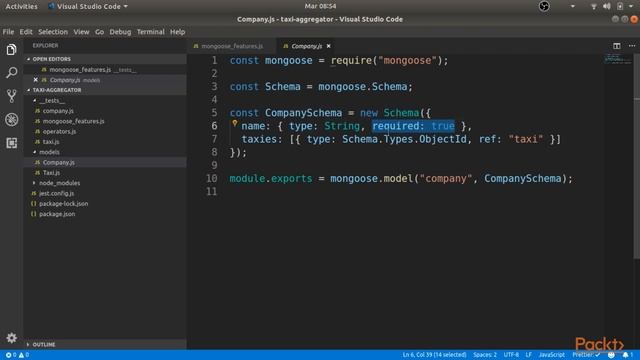Click the editor minimap preview
640x360 pixels.
point(618,59)
